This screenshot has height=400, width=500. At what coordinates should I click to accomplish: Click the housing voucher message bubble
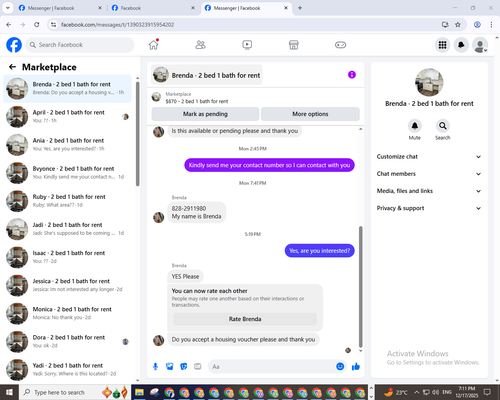click(x=243, y=339)
